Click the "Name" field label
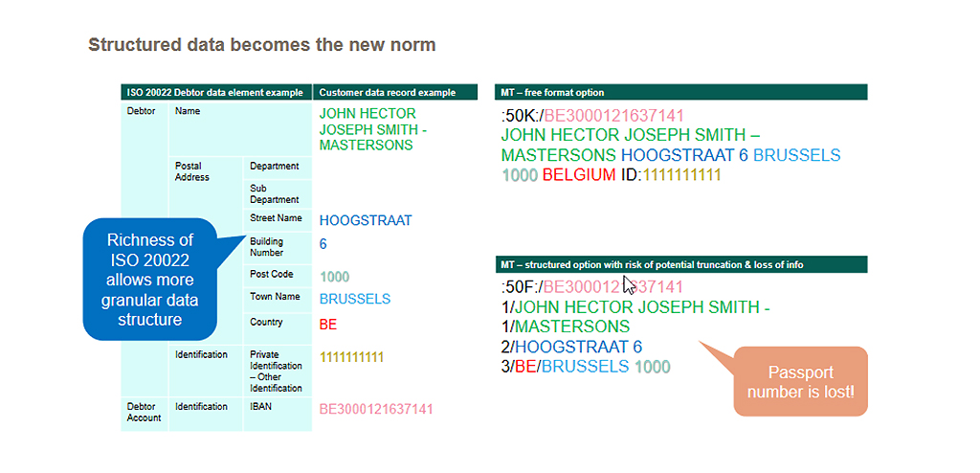The width and height of the screenshot is (980, 473). pyautogui.click(x=187, y=111)
